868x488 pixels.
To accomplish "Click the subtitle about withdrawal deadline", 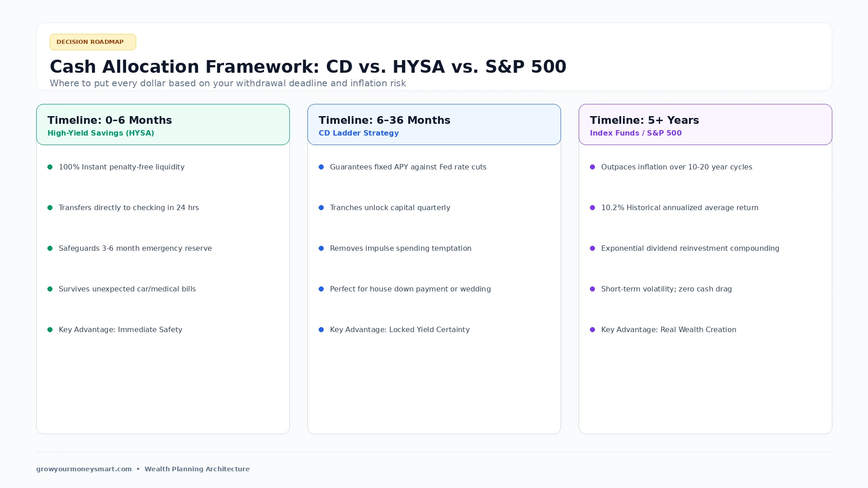I will point(228,83).
